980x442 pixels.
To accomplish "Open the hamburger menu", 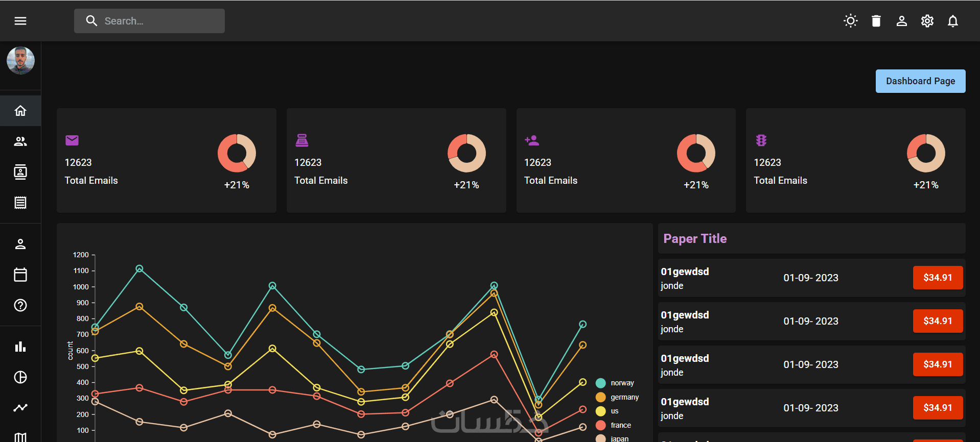I will tap(20, 21).
